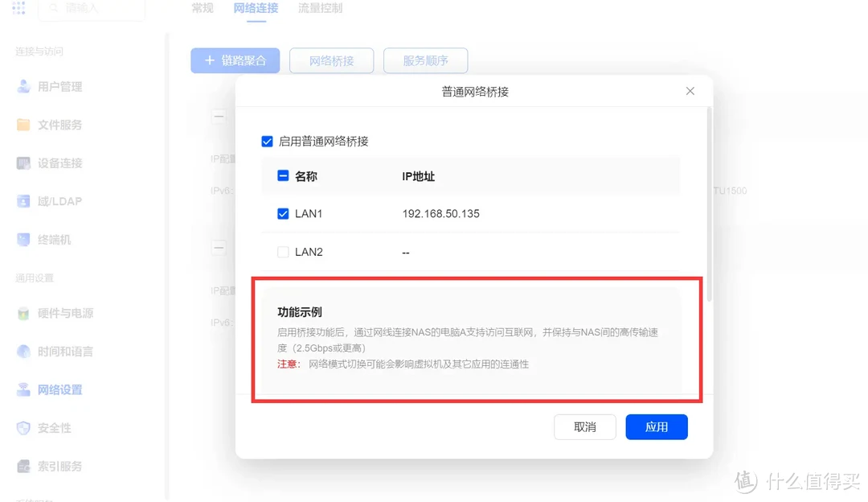Image resolution: width=868 pixels, height=502 pixels.
Task: Uncheck the LAN1 interface
Action: point(283,213)
